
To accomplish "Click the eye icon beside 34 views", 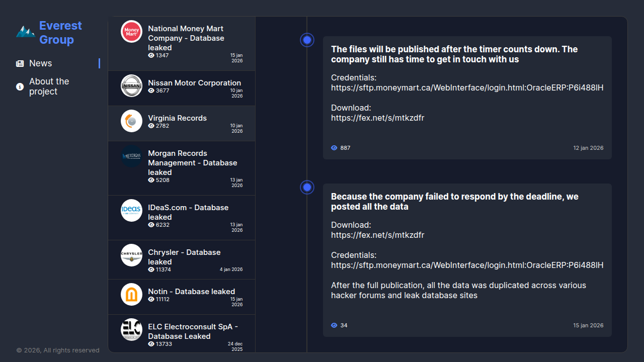I will pyautogui.click(x=334, y=325).
